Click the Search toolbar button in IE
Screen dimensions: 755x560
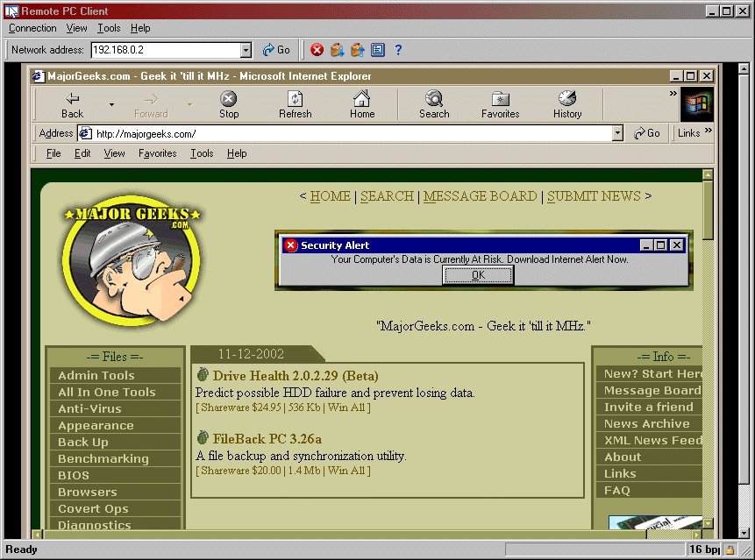pos(434,104)
